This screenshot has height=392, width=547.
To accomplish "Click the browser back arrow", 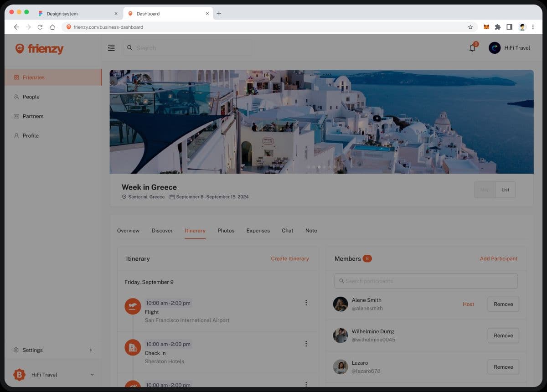I will (x=16, y=27).
